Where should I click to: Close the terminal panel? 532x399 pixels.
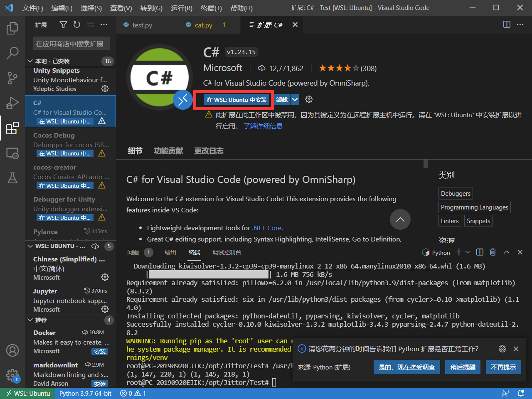click(x=520, y=252)
